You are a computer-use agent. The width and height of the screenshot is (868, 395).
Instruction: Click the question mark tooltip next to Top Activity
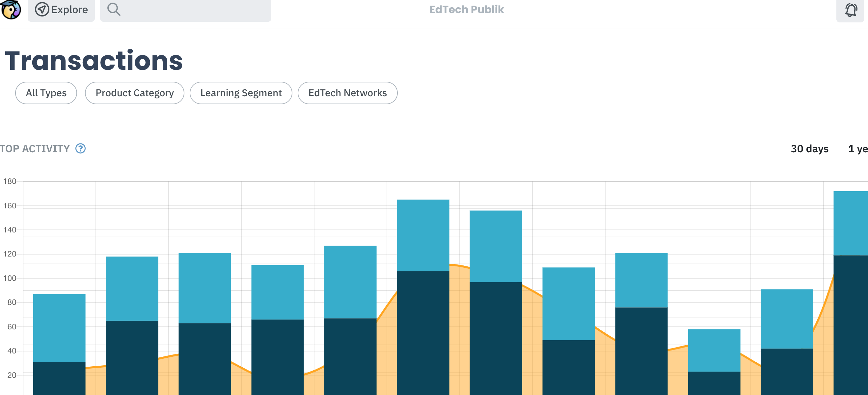click(80, 148)
